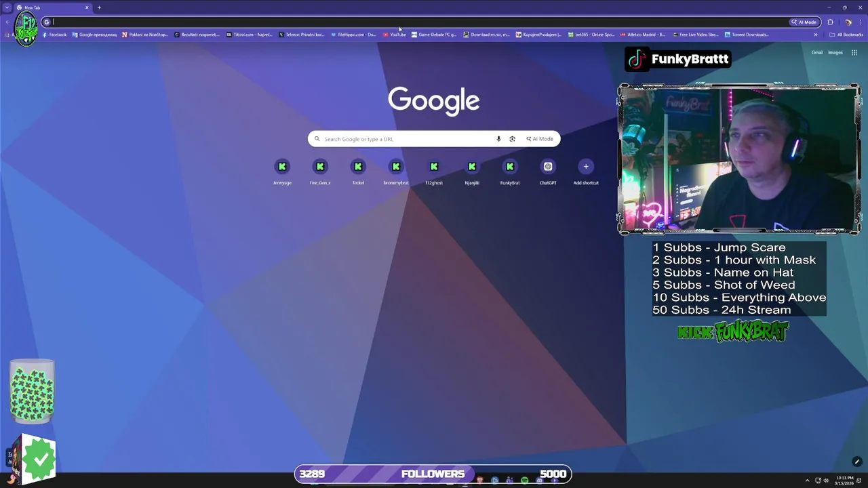Click AI Mode in Google search box
The width and height of the screenshot is (868, 488).
tap(540, 139)
